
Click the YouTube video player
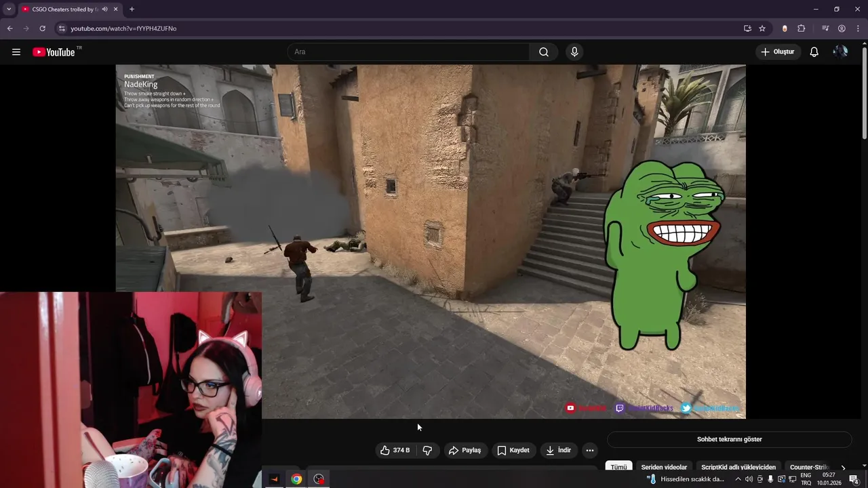point(431,241)
